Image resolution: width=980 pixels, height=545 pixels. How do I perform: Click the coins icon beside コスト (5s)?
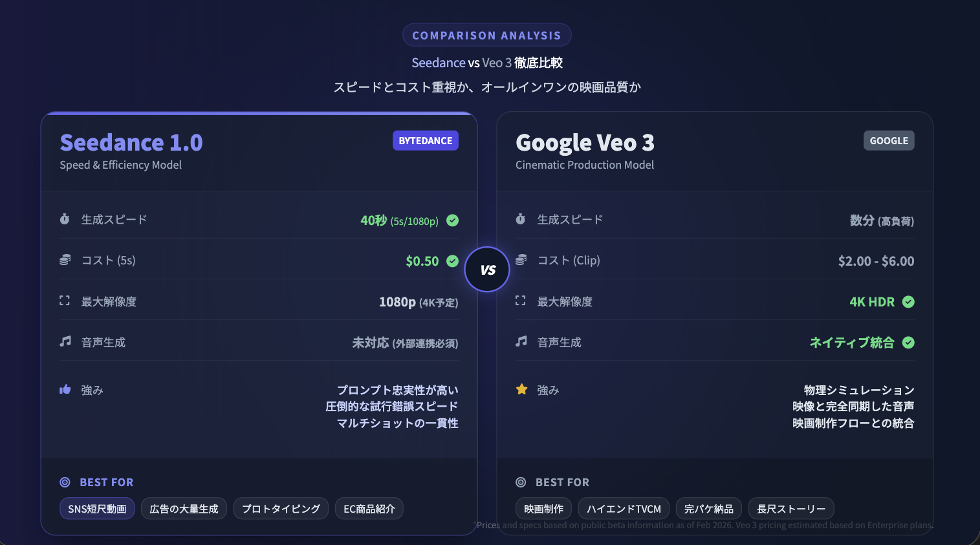coord(65,260)
